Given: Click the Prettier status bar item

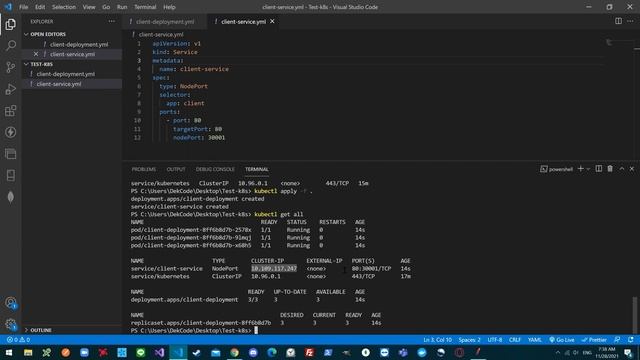Looking at the screenshot, I should point(594,340).
